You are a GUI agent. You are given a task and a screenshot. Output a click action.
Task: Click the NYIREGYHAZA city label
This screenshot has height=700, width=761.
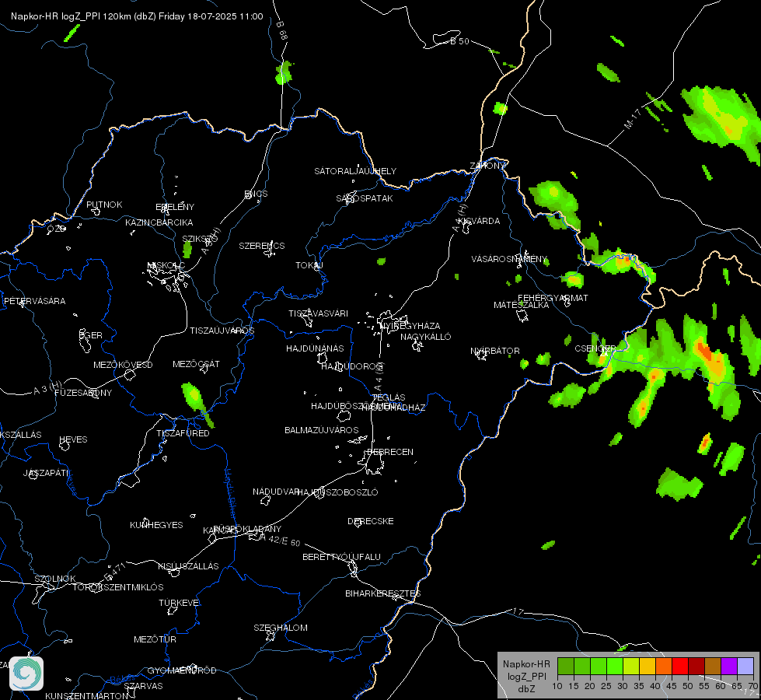[410, 326]
